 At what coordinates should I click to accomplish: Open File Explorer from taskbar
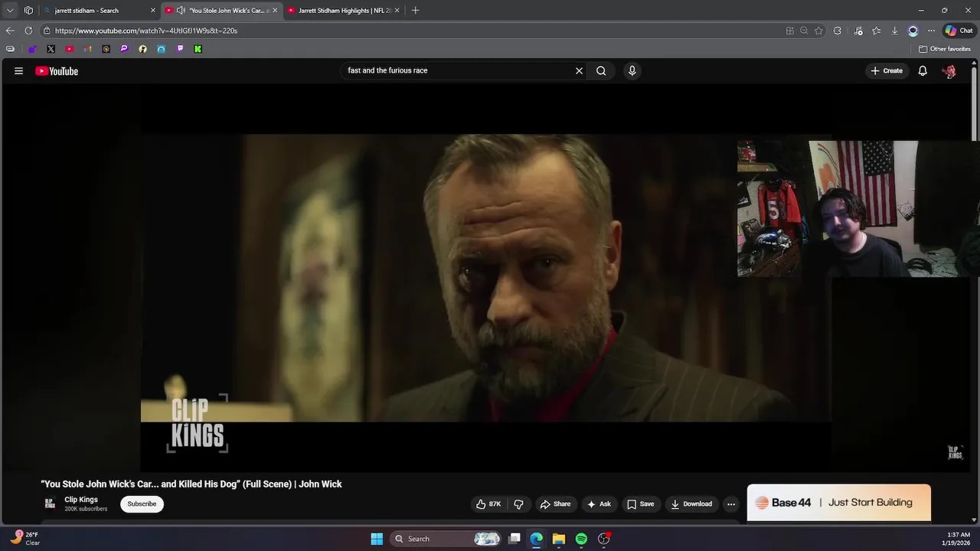click(x=559, y=539)
